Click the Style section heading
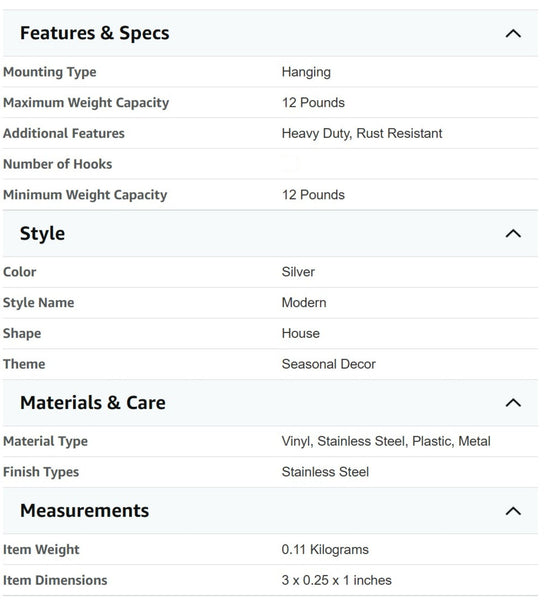546x600 pixels. [42, 233]
